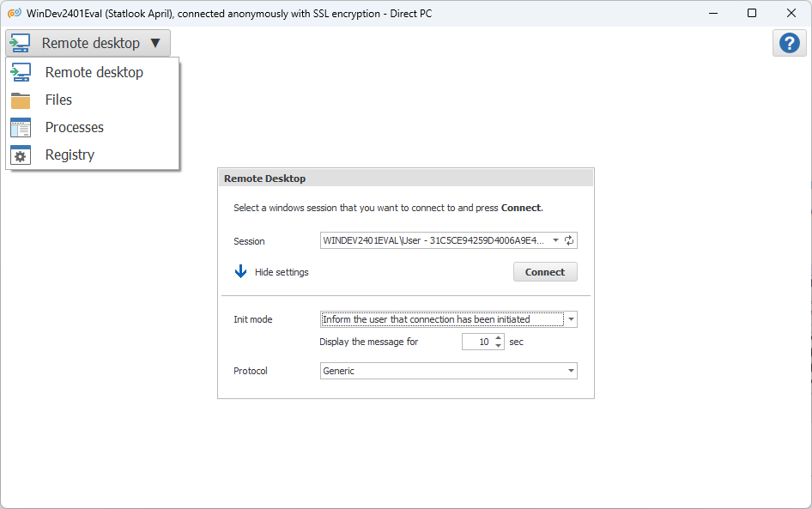Expand the Session dropdown arrow

tap(555, 241)
